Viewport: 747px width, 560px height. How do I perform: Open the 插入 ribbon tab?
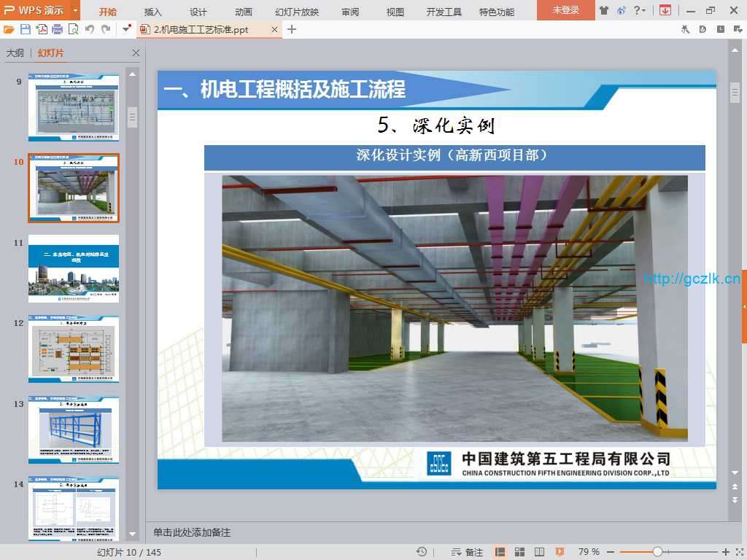pyautogui.click(x=153, y=12)
